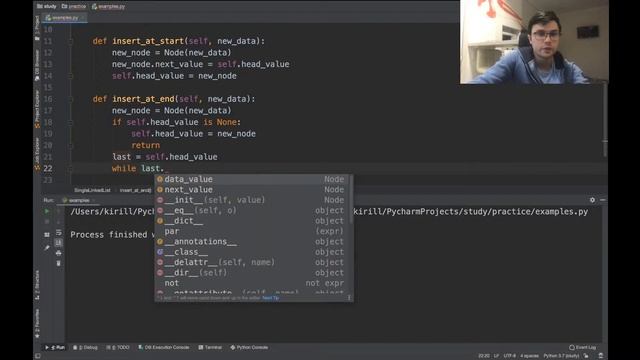The width and height of the screenshot is (640, 360).
Task: Pin the Run tab with the pin icon
Action: pyautogui.click(x=47, y=247)
